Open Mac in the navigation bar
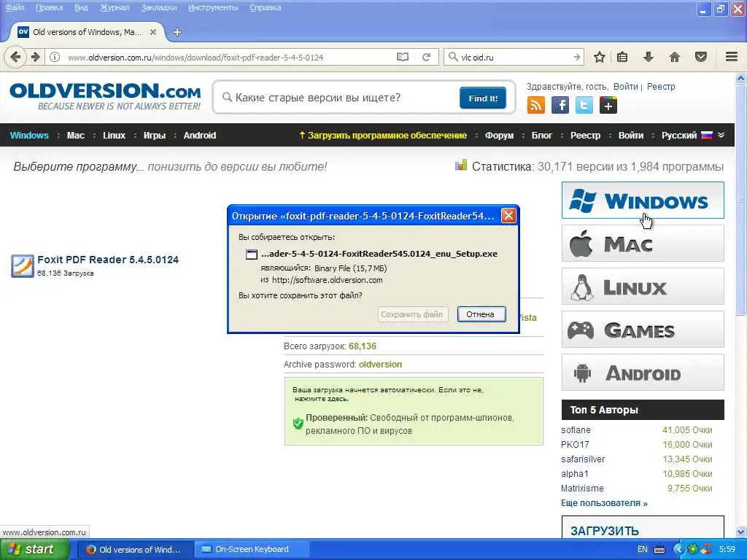 point(76,135)
